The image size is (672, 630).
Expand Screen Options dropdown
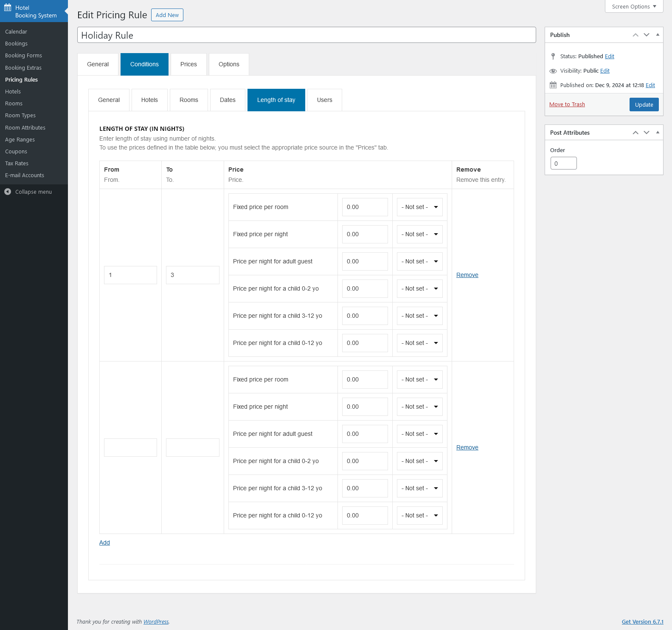tap(634, 6)
